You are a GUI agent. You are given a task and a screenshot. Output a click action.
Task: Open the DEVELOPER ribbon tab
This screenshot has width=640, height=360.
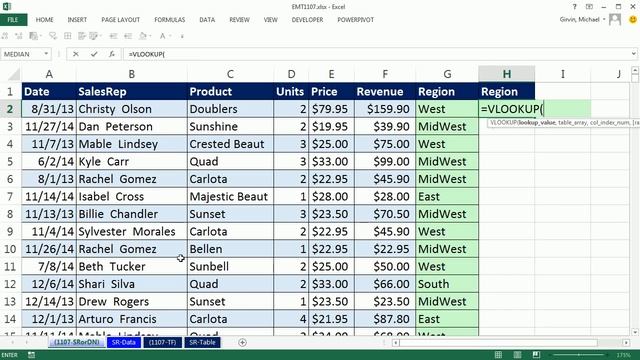[x=307, y=20]
